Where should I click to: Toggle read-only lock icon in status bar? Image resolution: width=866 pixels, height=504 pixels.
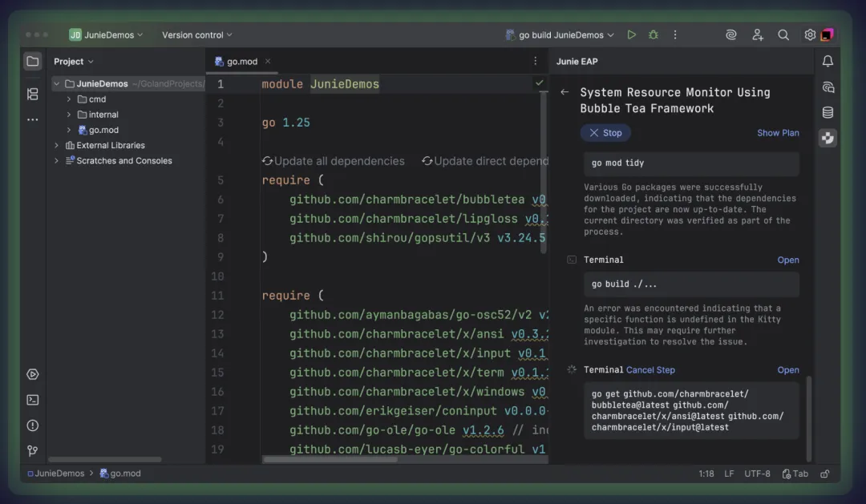824,474
